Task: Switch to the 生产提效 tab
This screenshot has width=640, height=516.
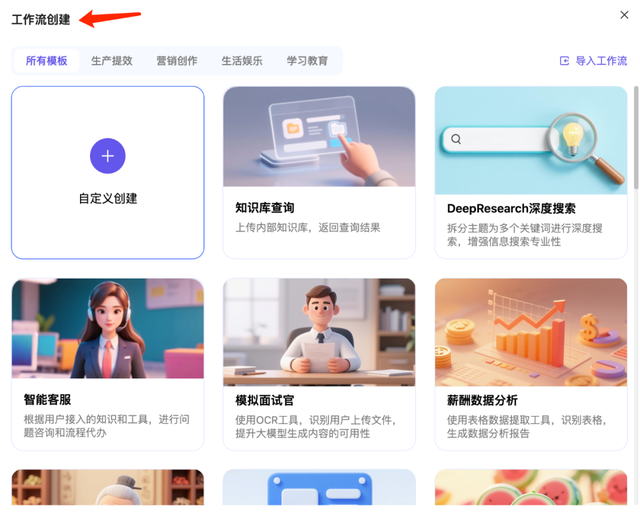Action: (112, 61)
